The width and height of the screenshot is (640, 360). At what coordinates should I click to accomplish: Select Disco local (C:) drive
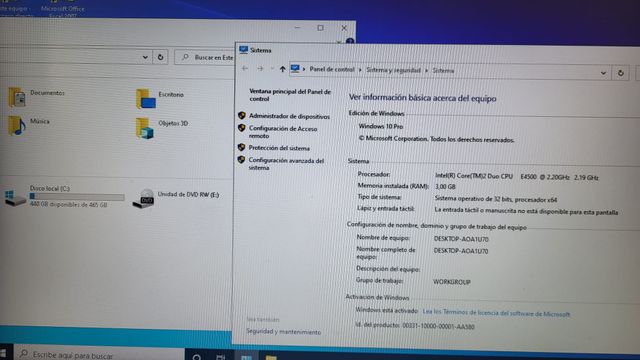click(64, 196)
